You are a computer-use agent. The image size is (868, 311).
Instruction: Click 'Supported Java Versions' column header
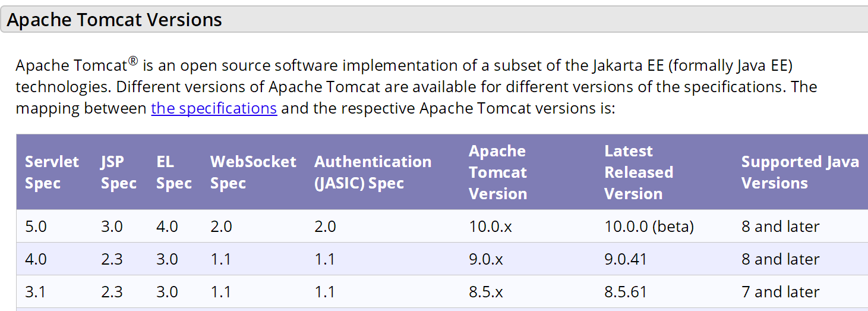[x=800, y=172]
